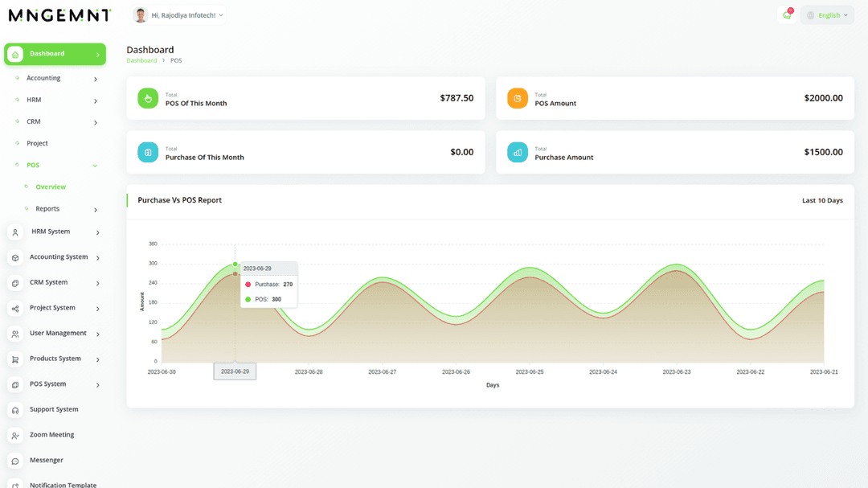Screen dimensions: 868x488
Task: Click the MNGEMNT logo
Action: coord(59,15)
